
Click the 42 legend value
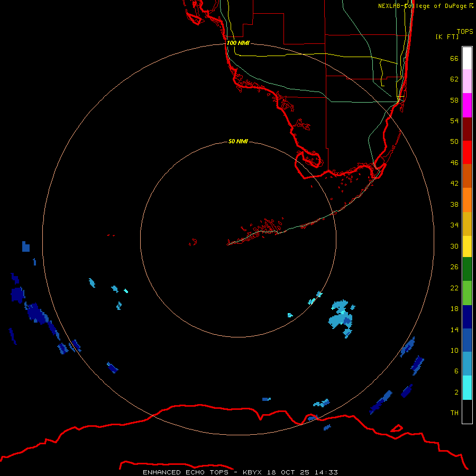(454, 184)
